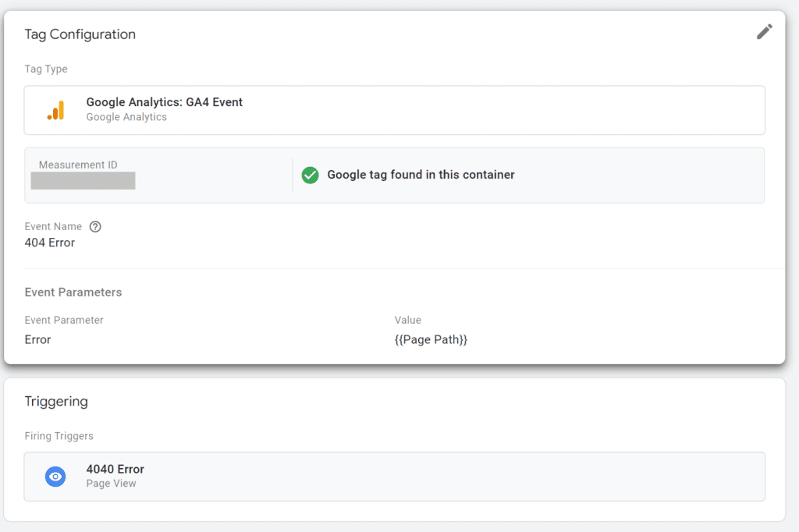Open the "4040 Error" firing trigger
The height and width of the screenshot is (532, 799).
coord(115,469)
